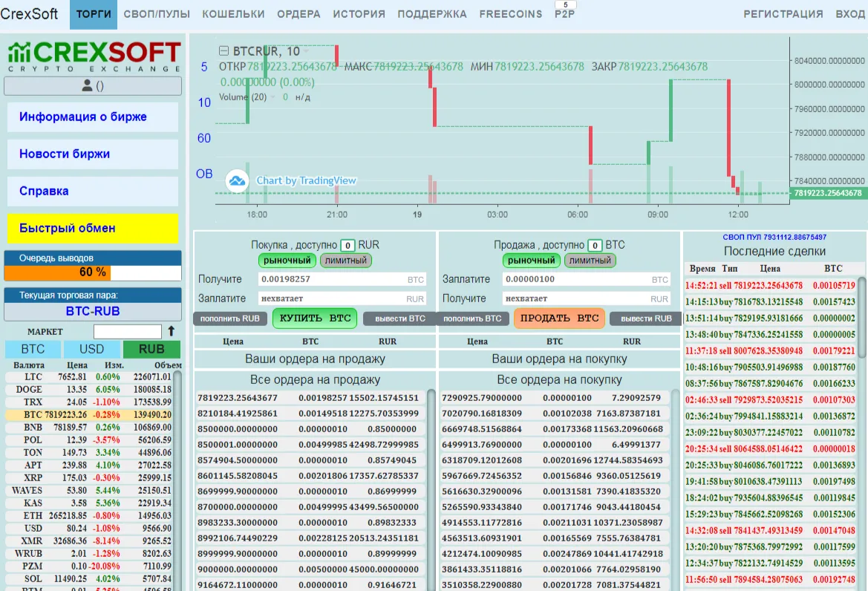868x591 pixels.
Task: Choose limit order type in sell panel
Action: tap(590, 260)
